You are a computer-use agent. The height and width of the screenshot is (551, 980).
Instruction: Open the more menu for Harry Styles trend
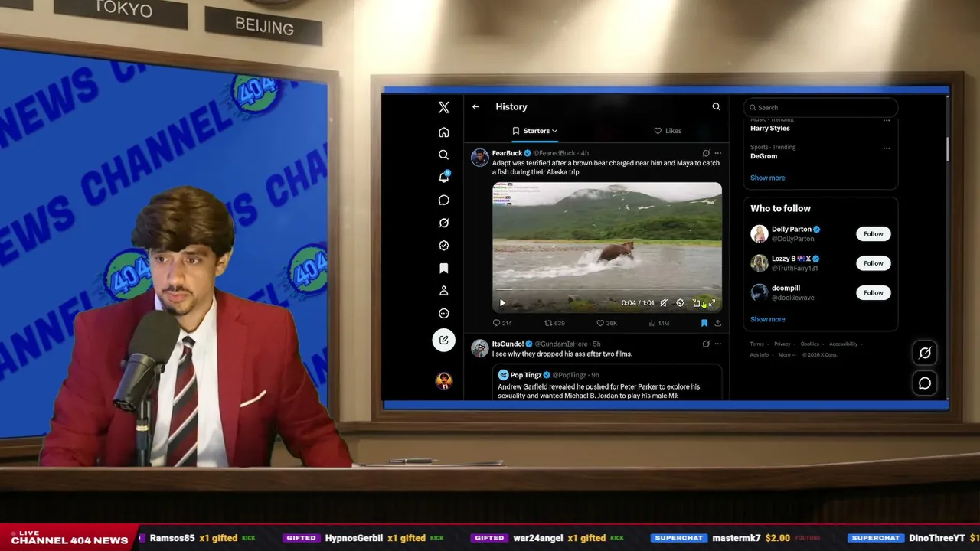coord(887,120)
